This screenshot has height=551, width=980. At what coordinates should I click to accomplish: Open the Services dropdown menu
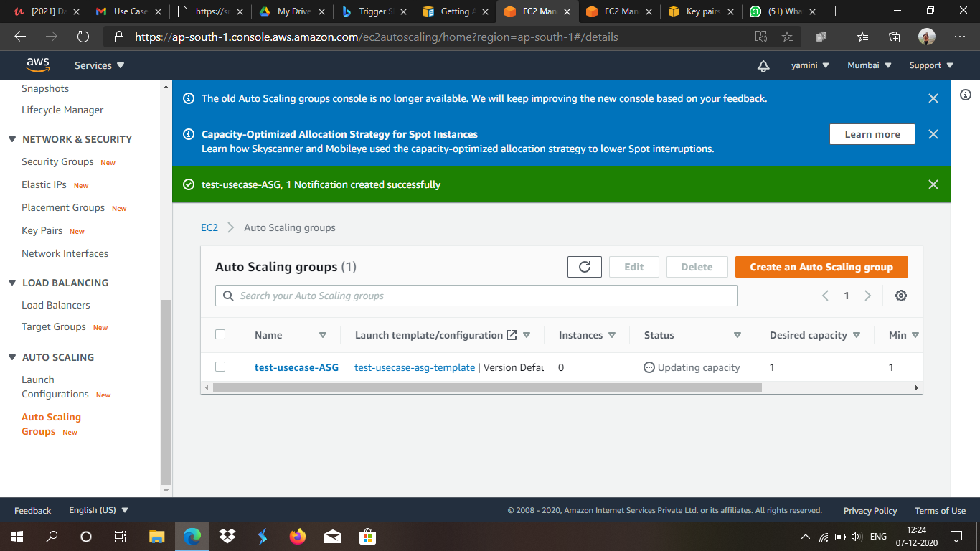click(100, 65)
